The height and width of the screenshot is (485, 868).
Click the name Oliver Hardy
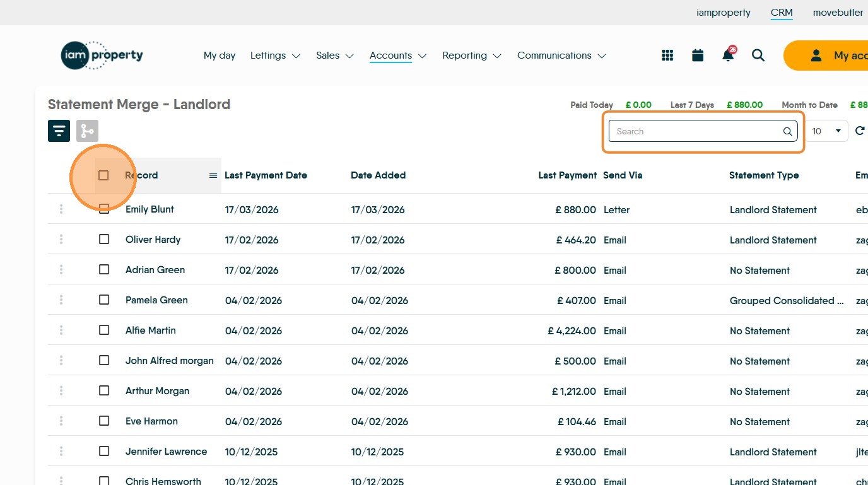tap(153, 240)
